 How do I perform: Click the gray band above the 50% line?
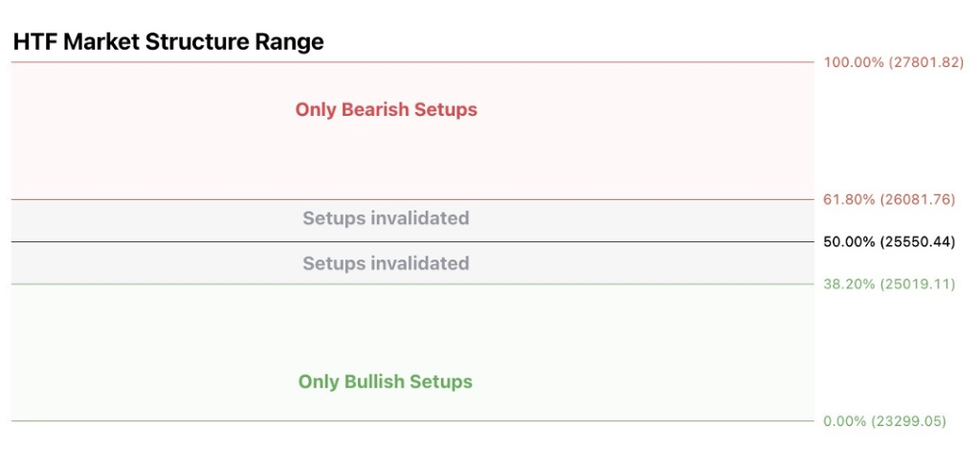point(622,220)
